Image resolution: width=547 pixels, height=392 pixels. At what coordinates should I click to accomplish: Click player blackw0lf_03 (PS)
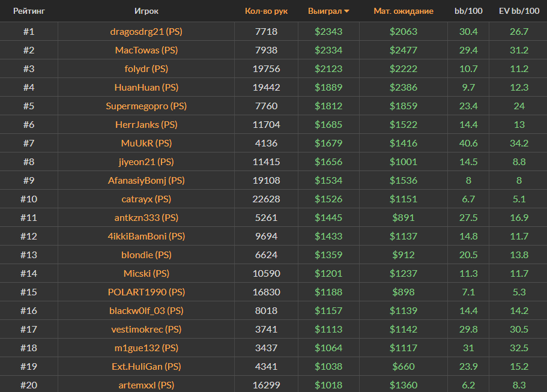[146, 310]
